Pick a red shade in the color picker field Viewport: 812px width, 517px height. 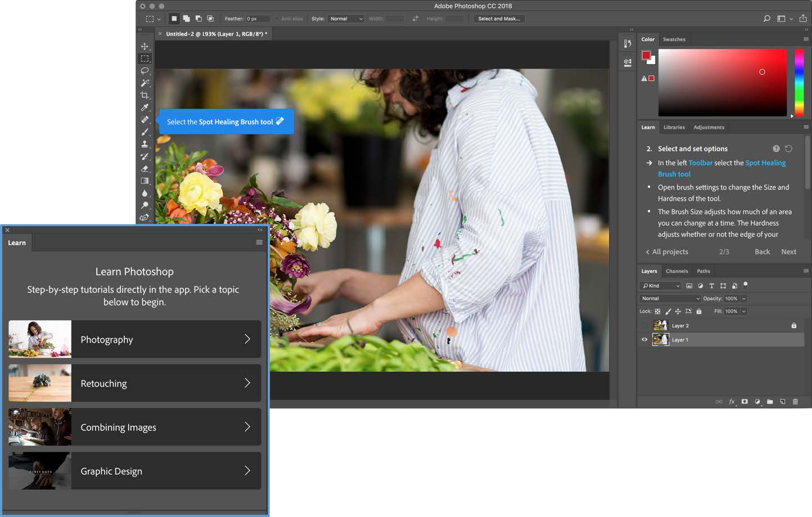pyautogui.click(x=762, y=72)
